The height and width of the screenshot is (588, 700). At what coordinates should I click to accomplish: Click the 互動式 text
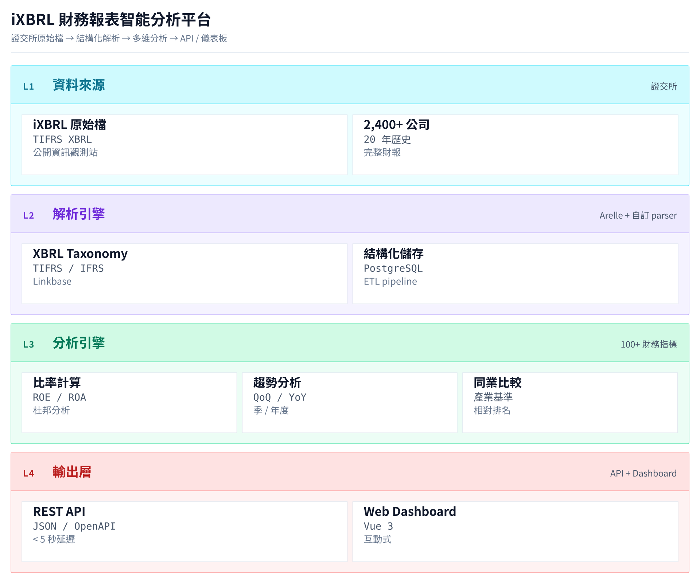pyautogui.click(x=377, y=539)
